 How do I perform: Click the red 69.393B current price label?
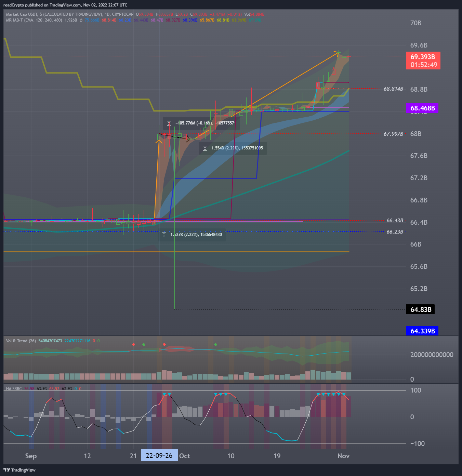(x=423, y=61)
